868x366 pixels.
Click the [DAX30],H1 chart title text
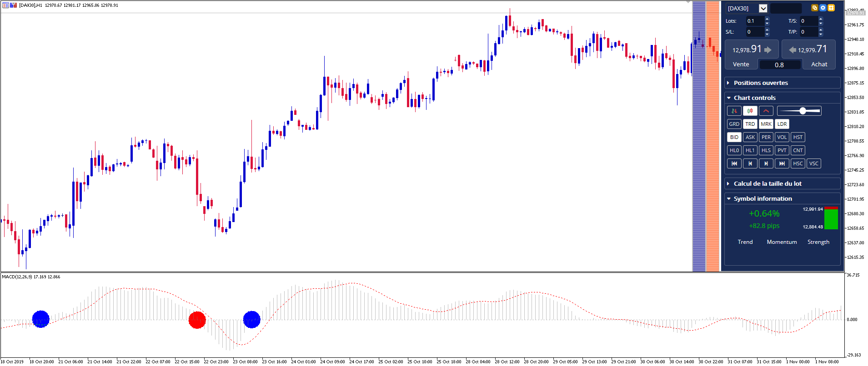(30, 5)
